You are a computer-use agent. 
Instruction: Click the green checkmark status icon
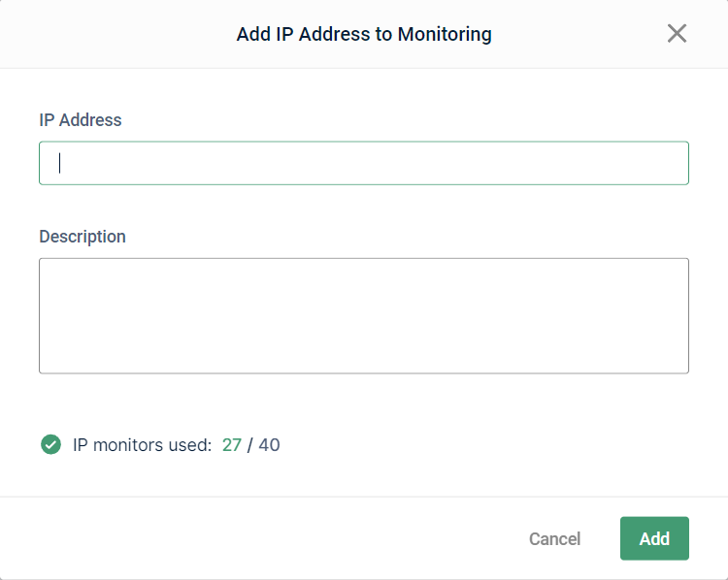click(51, 444)
